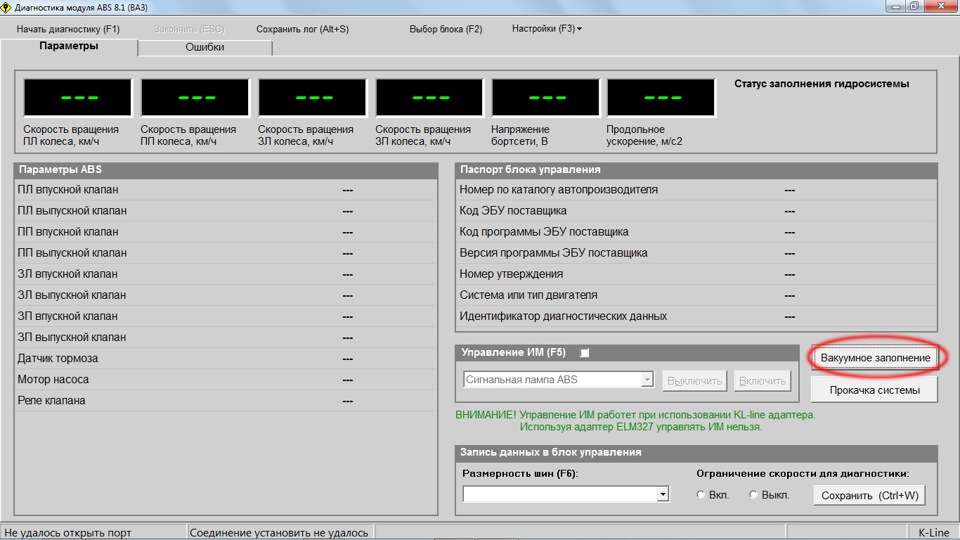Image resolution: width=960 pixels, height=540 pixels.
Task: Select the ПЛ впускной клапан row
Action: tap(227, 190)
